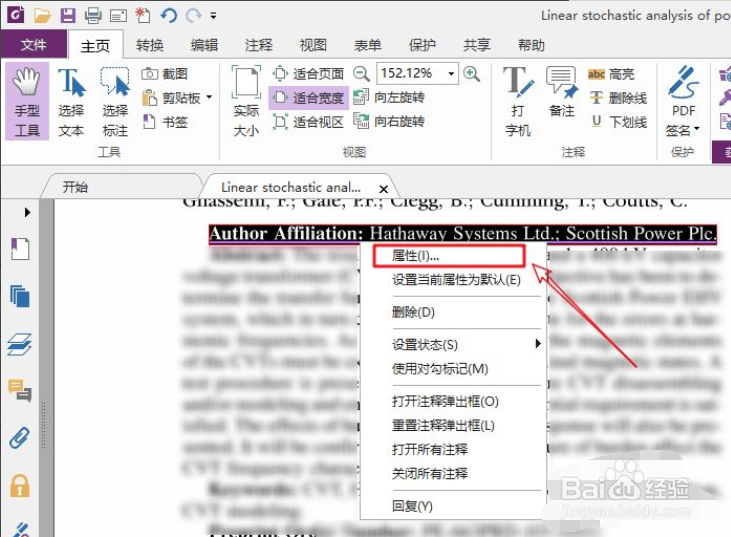Switch to the 保护 ribbon tab
Screen dimensions: 731x537
tap(422, 45)
